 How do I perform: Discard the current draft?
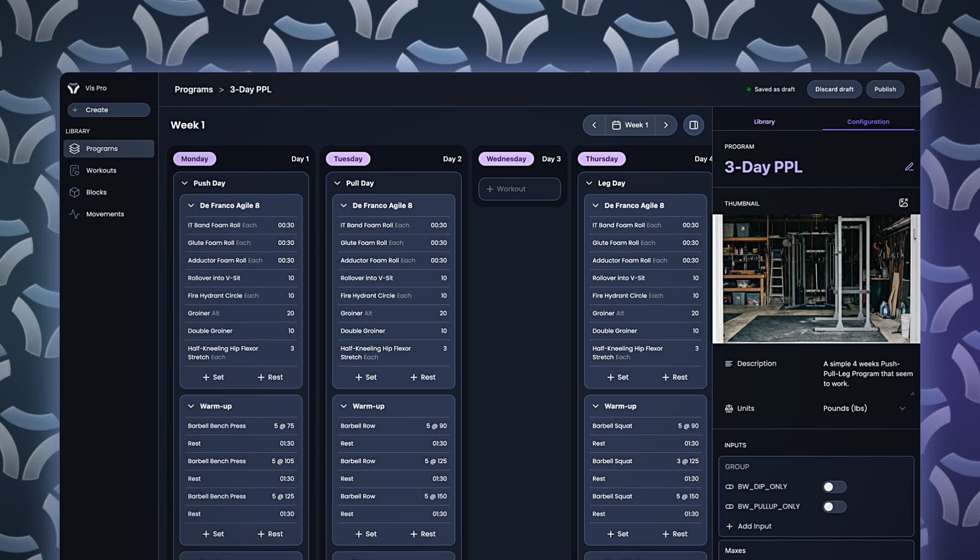[x=834, y=89]
